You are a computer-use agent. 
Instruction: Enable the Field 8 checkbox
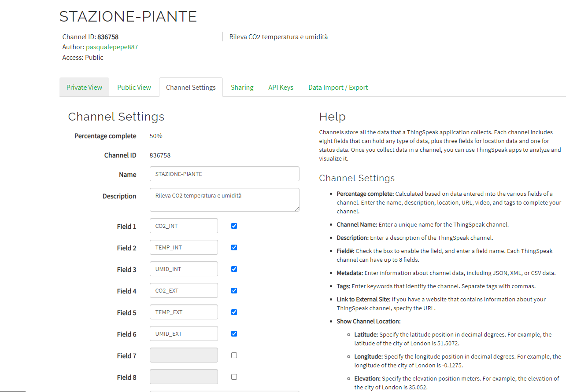coord(234,377)
